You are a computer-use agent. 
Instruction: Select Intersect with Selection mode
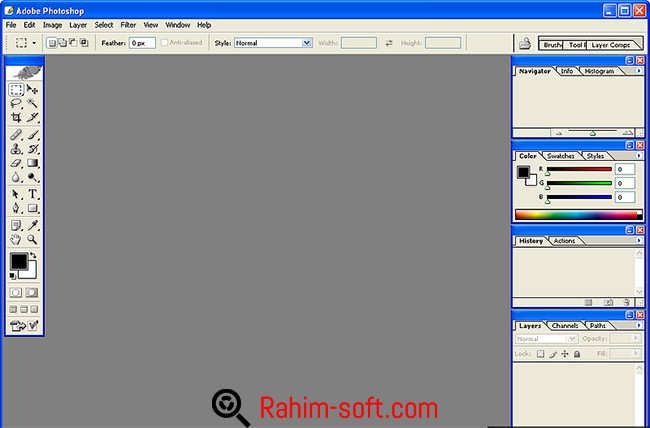84,43
